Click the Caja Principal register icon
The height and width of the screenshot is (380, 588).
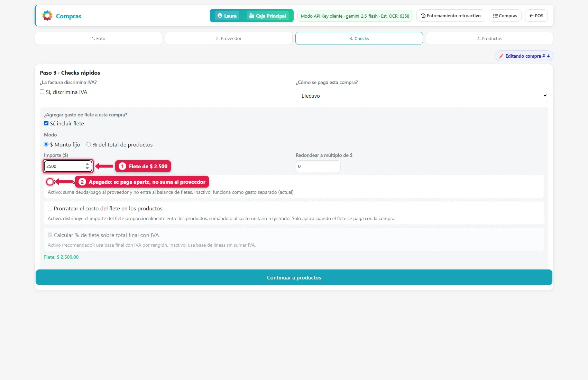pos(251,16)
